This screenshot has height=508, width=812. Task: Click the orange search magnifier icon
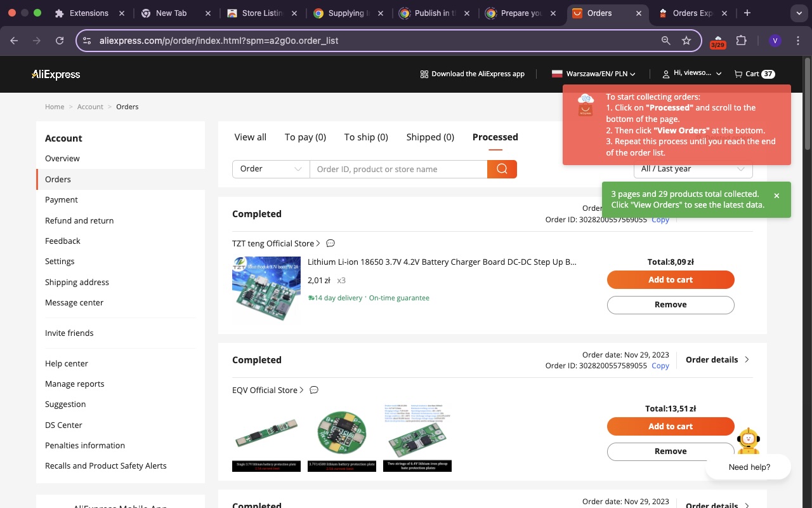tap(502, 169)
